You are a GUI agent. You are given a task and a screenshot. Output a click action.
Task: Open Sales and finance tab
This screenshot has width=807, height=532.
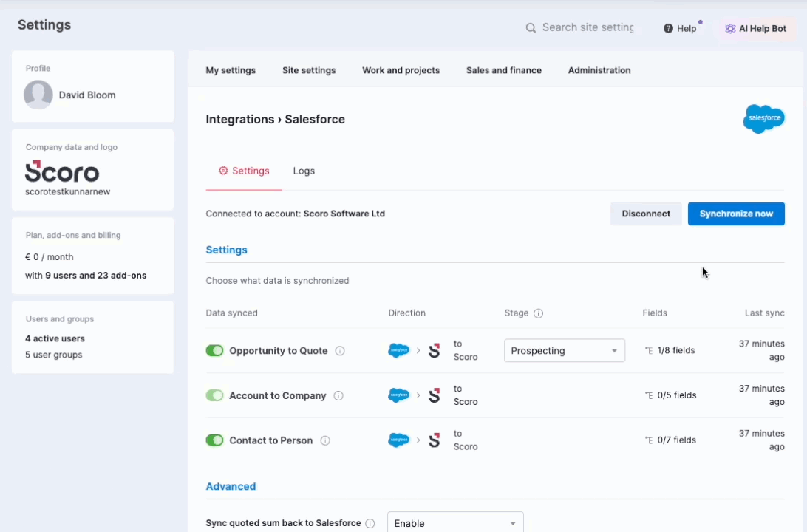pos(504,70)
